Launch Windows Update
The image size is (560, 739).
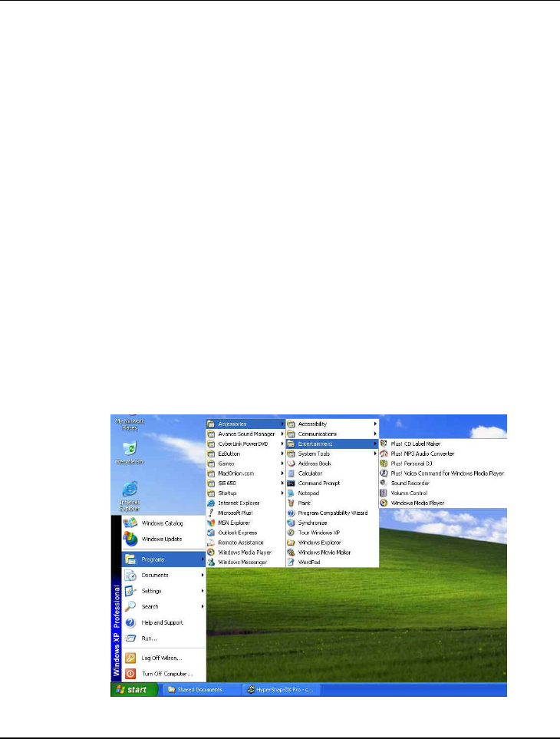tap(164, 539)
